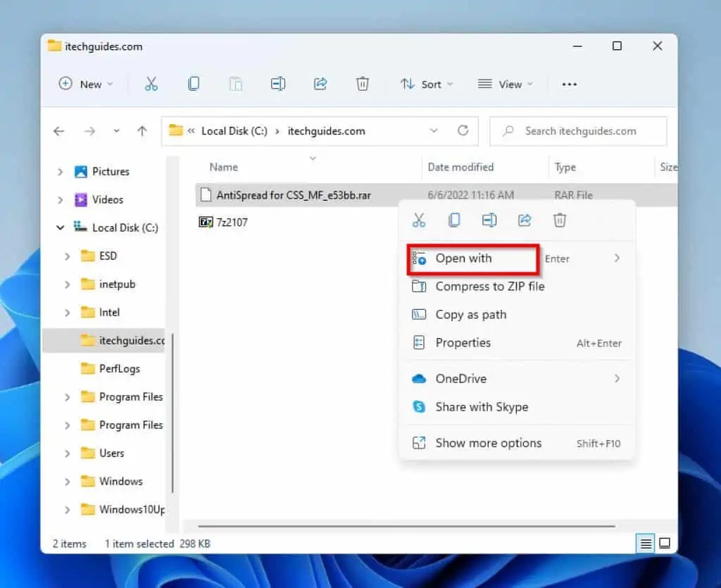The image size is (721, 588).
Task: Select the Cut icon in the toolbar
Action: pyautogui.click(x=151, y=84)
